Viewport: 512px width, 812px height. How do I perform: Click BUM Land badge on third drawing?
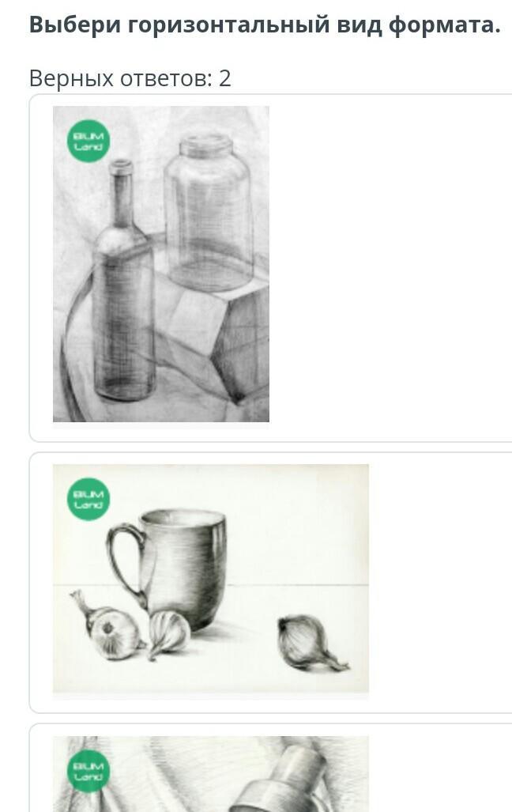click(88, 771)
